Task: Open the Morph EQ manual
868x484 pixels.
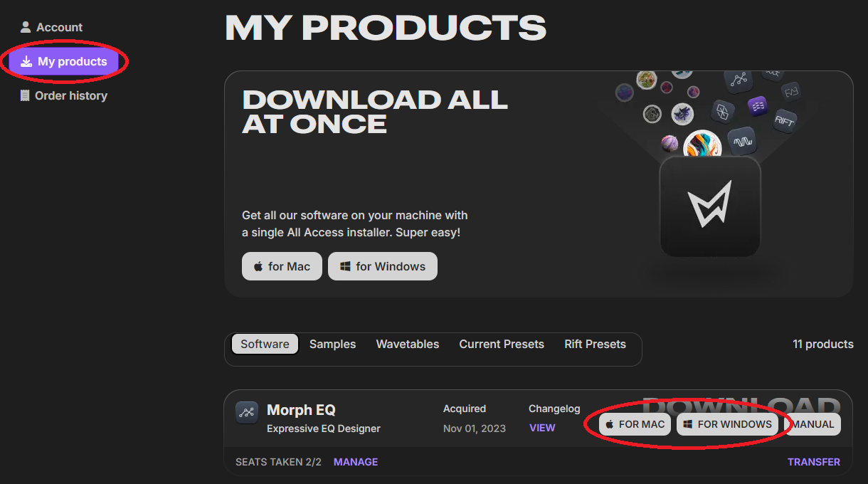Action: pos(813,424)
